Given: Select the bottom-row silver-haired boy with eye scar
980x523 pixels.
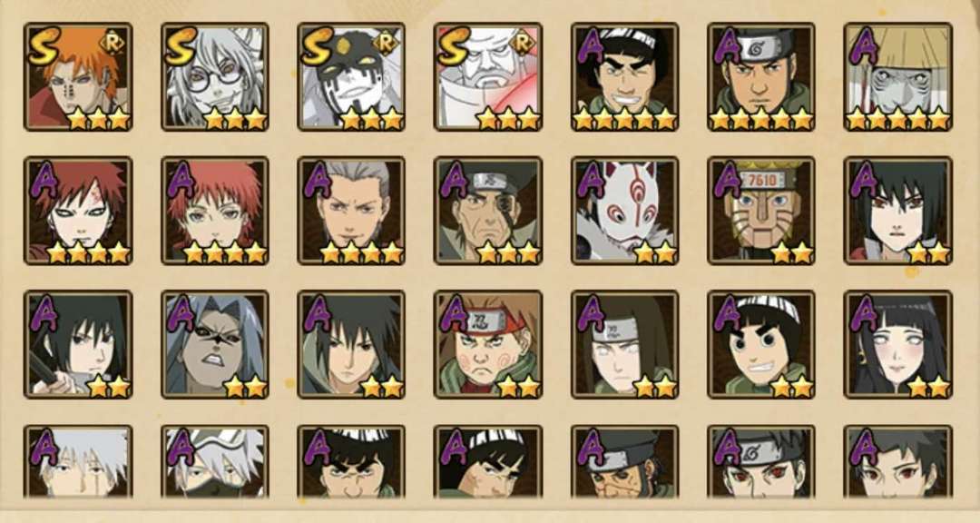Looking at the screenshot, I should click(78, 461).
